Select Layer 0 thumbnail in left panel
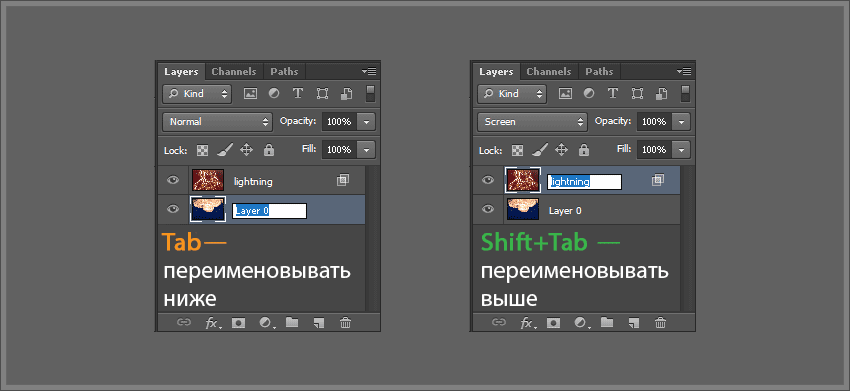The height and width of the screenshot is (391, 850). click(x=208, y=209)
